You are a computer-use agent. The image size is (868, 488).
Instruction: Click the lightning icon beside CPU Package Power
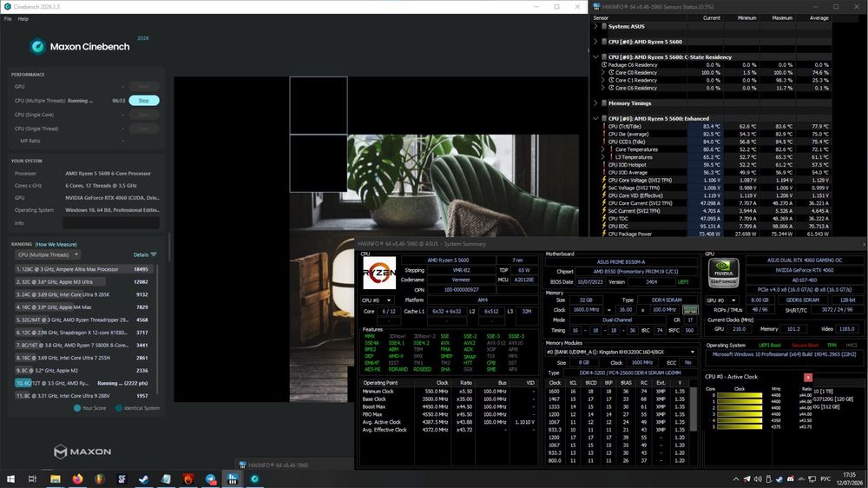604,234
